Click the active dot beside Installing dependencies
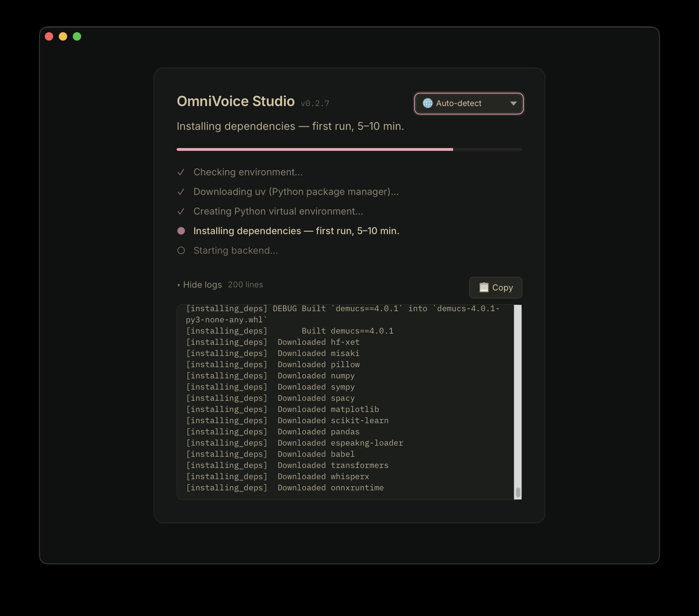The height and width of the screenshot is (616, 699). pyautogui.click(x=181, y=231)
